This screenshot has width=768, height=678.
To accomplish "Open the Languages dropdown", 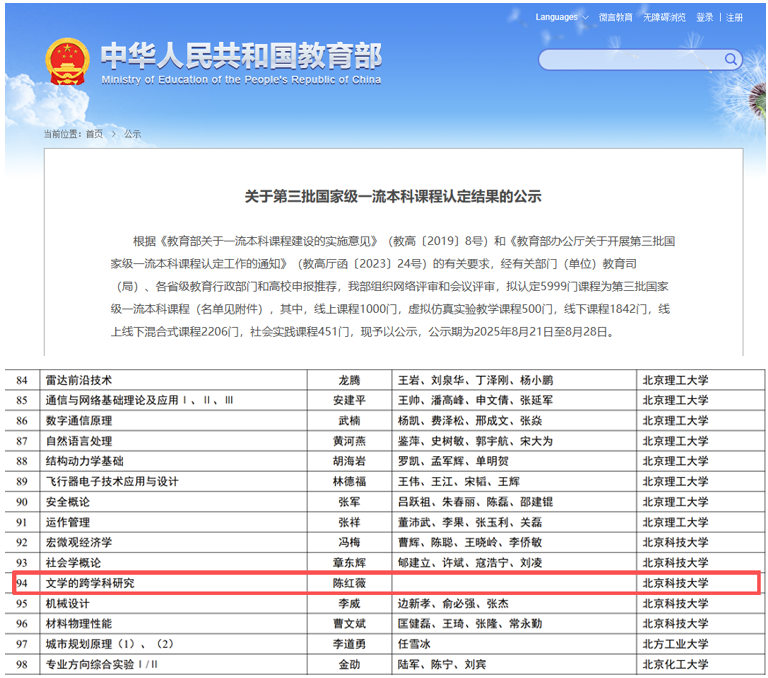I will tap(561, 17).
